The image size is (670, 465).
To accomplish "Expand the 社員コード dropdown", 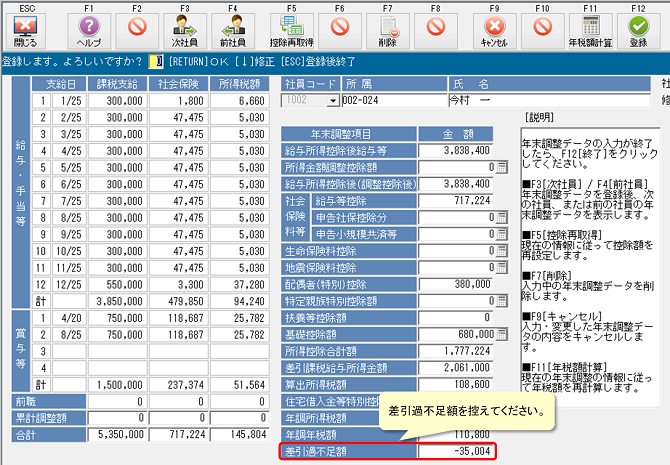I will tap(333, 101).
